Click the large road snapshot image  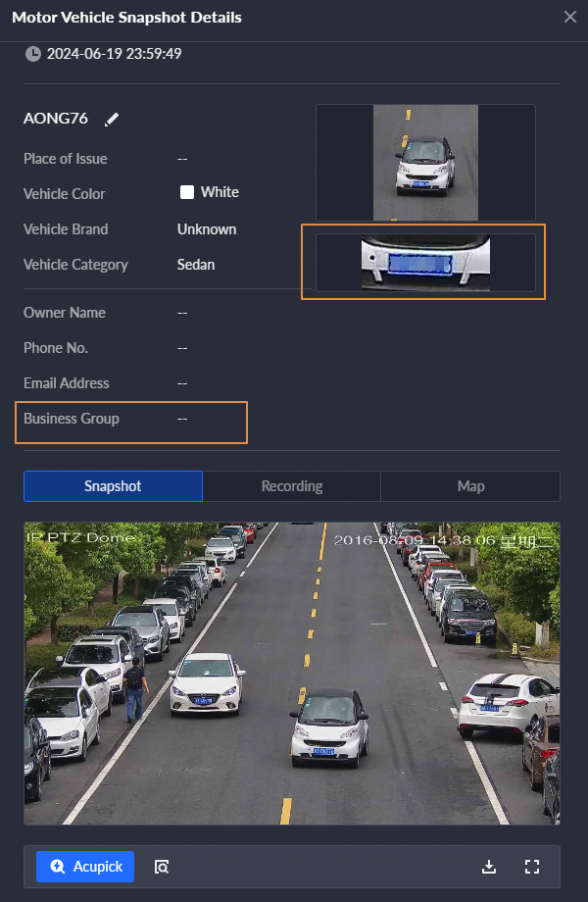tap(292, 673)
